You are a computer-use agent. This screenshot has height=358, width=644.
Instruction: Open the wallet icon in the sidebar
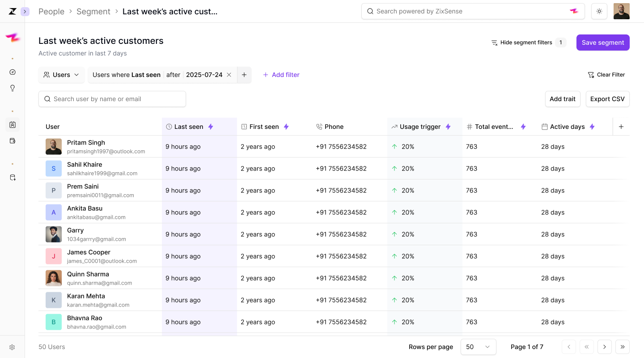tap(13, 140)
